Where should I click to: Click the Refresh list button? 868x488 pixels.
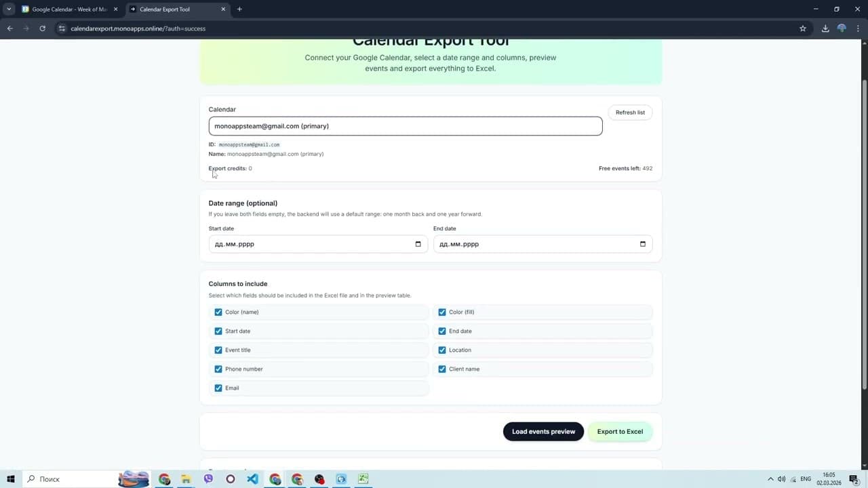629,112
